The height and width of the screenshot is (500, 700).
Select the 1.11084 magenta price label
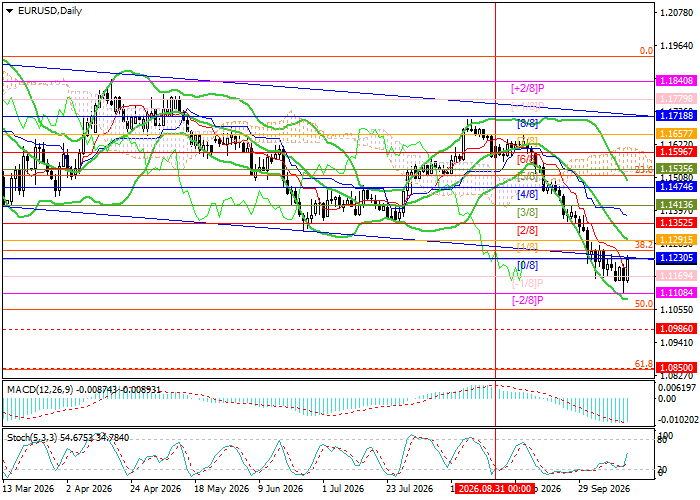(x=676, y=292)
